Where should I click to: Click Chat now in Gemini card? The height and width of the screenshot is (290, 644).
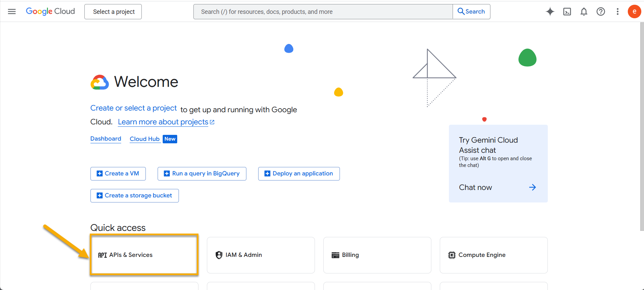[476, 188]
